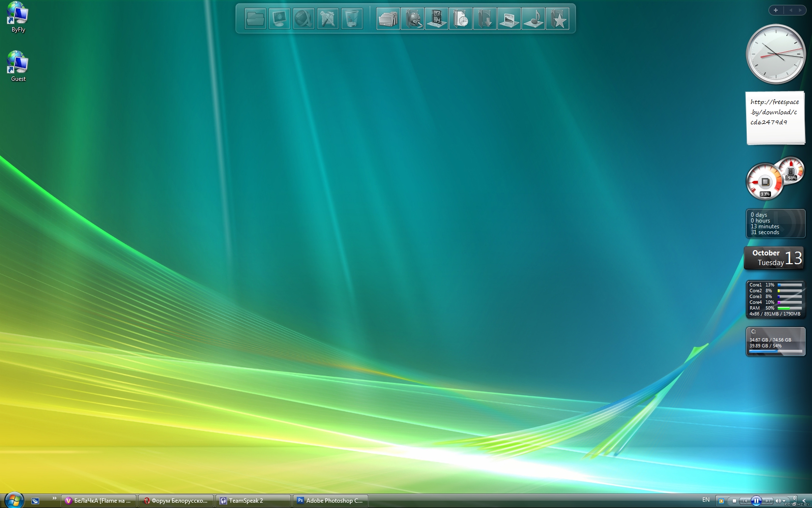Click the CPU meter gauge gadget
Screen dimensions: 812x508
click(765, 182)
